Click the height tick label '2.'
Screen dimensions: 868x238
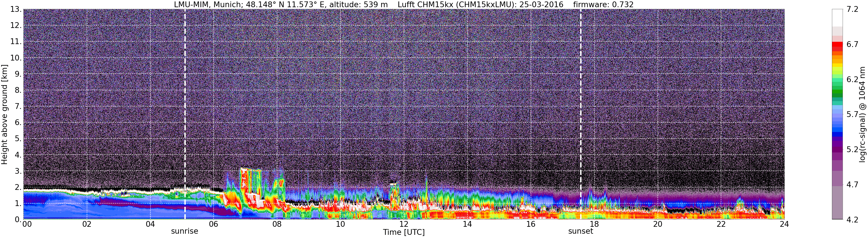[x=18, y=187]
